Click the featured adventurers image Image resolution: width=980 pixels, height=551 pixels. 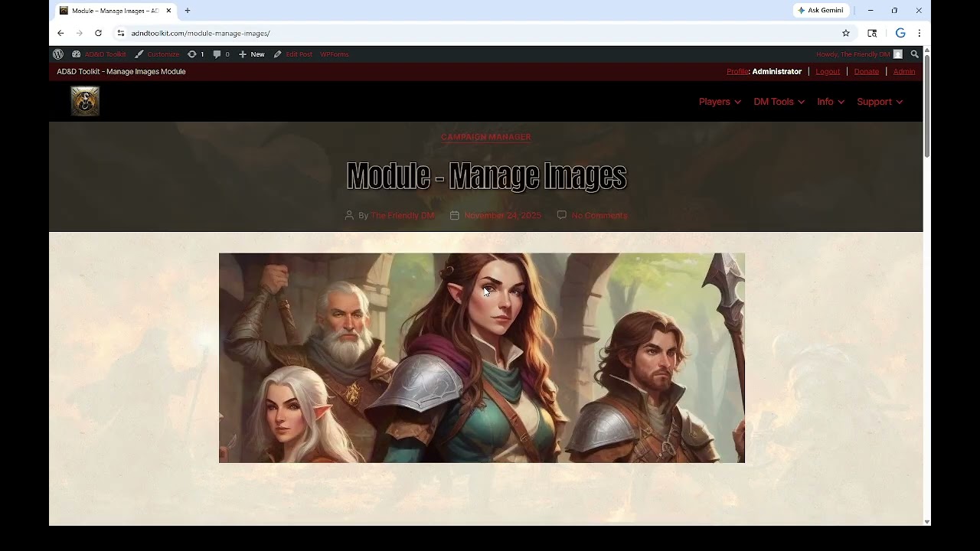(482, 357)
